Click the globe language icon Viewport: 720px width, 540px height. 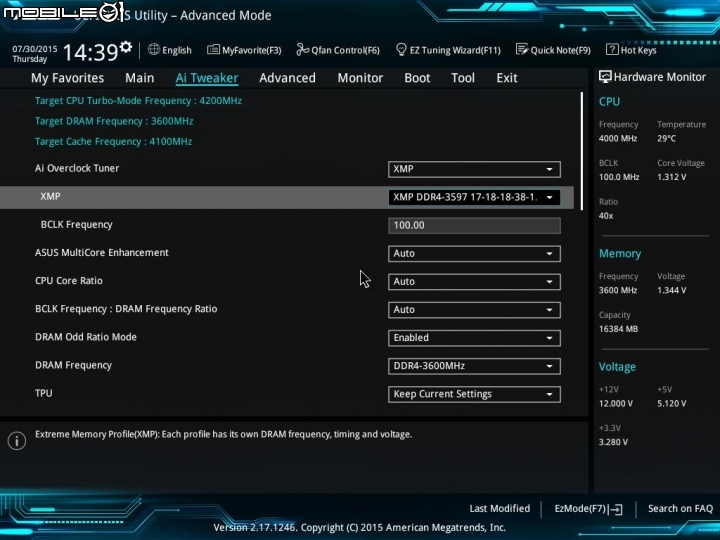pyautogui.click(x=154, y=49)
